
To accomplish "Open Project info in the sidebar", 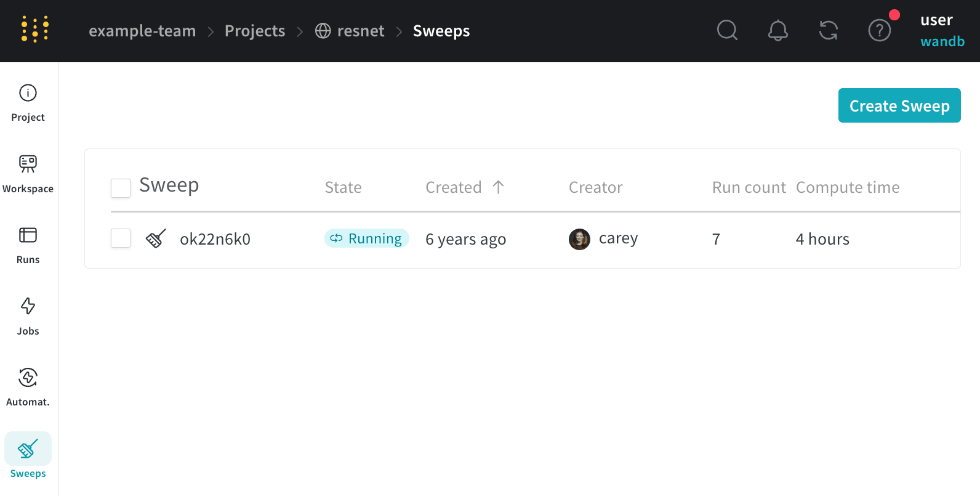I will [x=28, y=103].
